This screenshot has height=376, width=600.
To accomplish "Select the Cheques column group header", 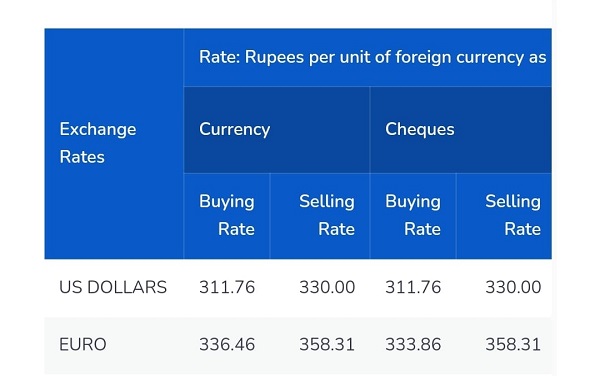I will (x=461, y=130).
